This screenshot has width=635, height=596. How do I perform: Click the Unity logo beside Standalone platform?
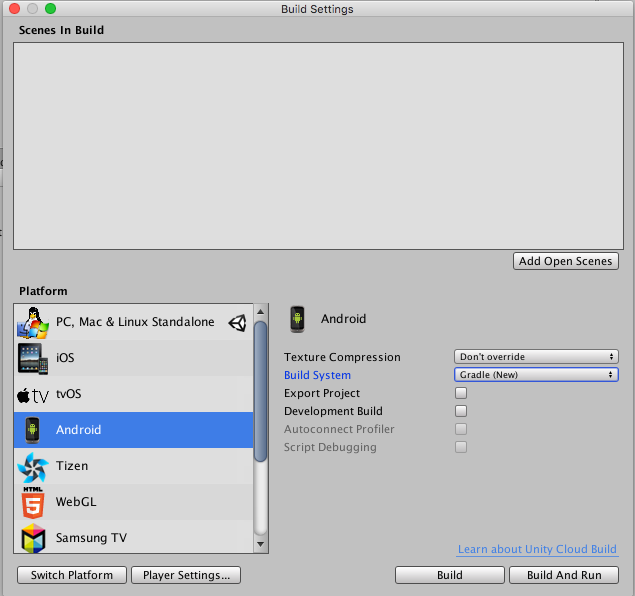coord(237,322)
